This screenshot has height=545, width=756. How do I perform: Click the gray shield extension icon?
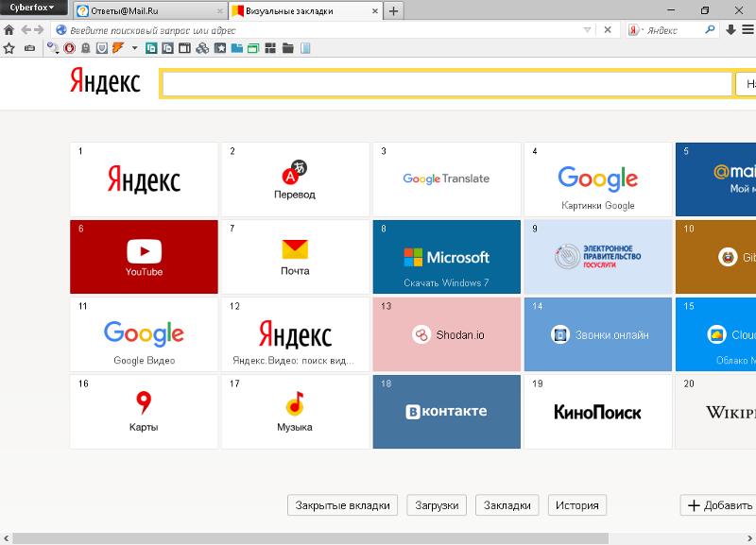102,48
